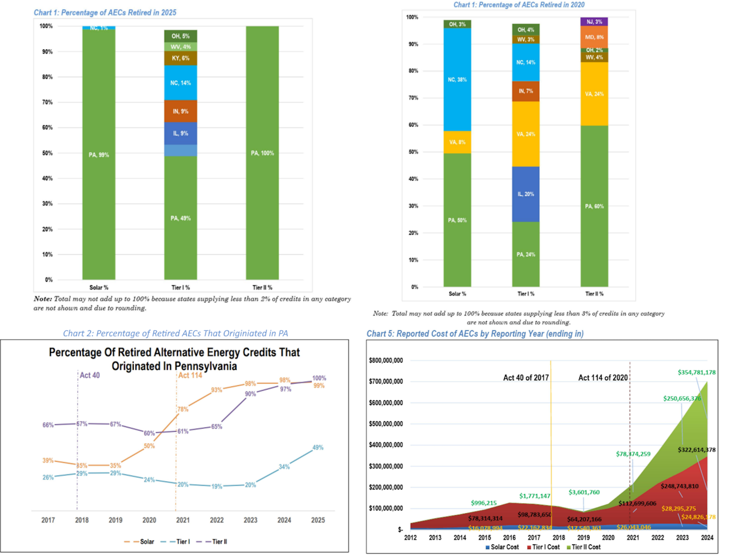Viewport: 729px width, 560px height.
Task: Click the "$248,743,810" data label
Action: [x=680, y=486]
